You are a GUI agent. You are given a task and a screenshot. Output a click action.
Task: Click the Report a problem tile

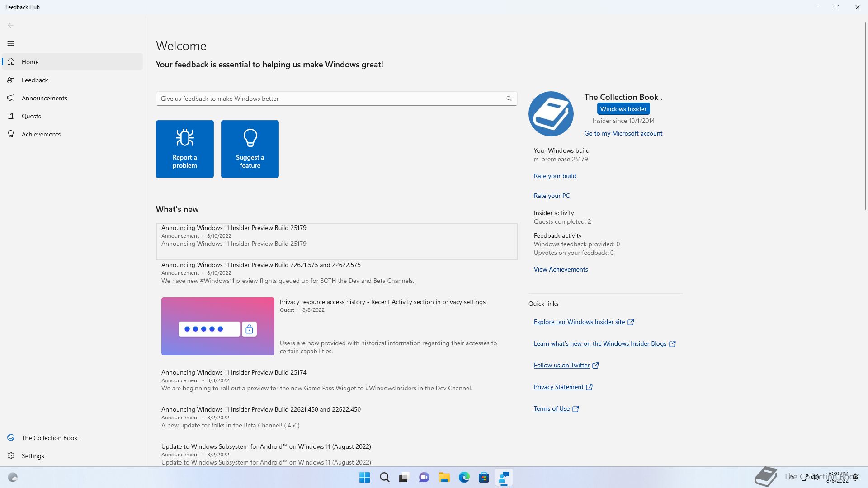[185, 149]
